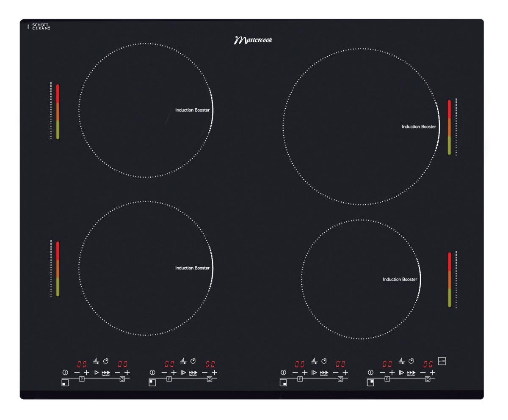
Task: Increase timer of rear-left zone
Action: point(214,373)
